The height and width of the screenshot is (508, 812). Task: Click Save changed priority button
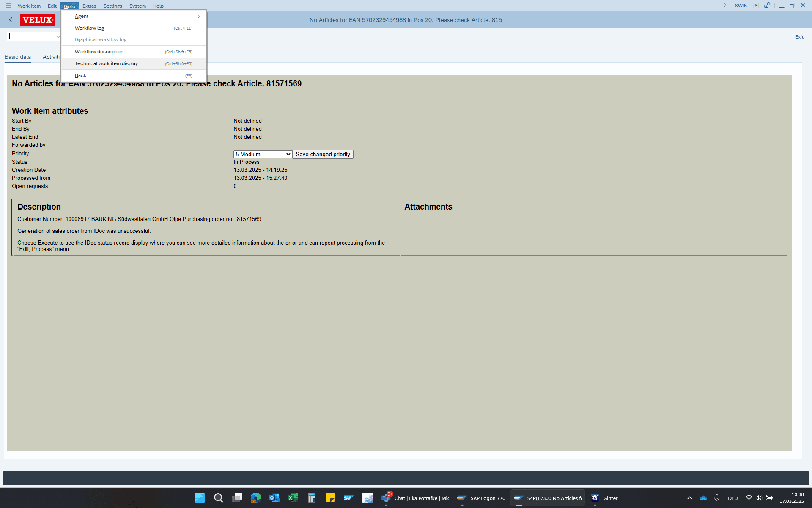click(323, 155)
